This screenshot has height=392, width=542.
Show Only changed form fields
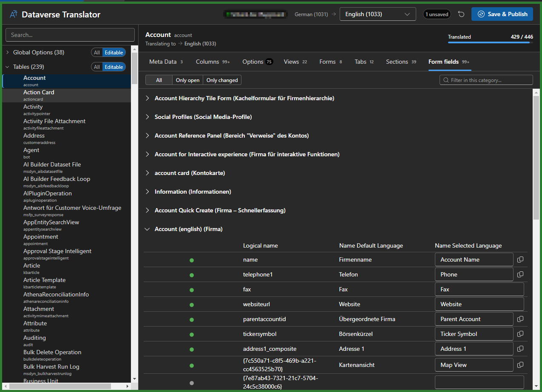pyautogui.click(x=222, y=80)
